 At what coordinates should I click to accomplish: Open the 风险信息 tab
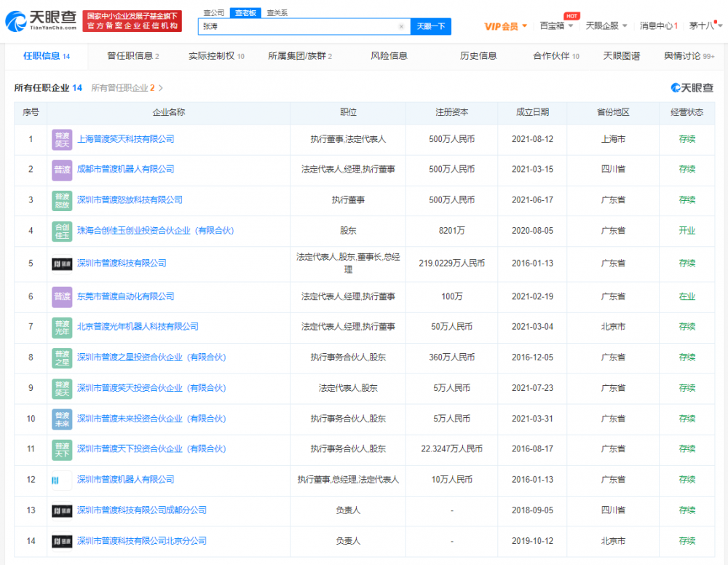click(389, 56)
